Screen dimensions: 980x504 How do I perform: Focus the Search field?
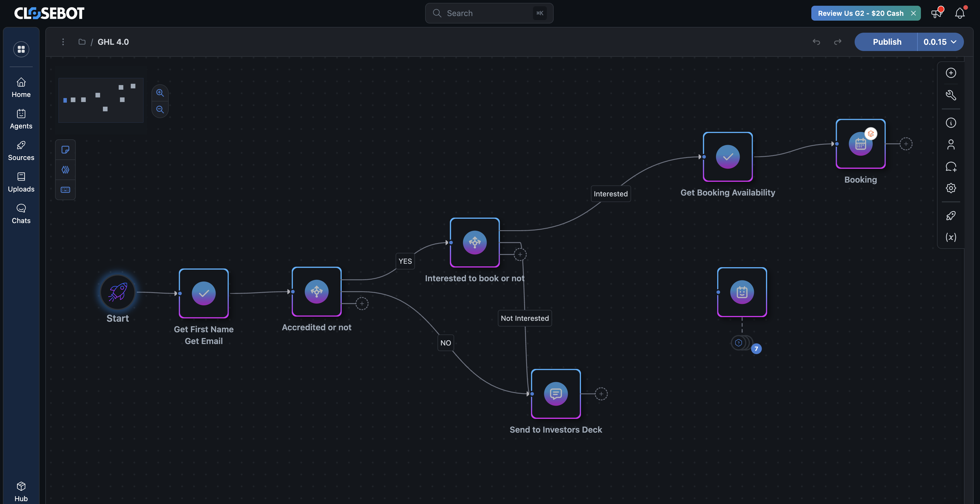pyautogui.click(x=489, y=13)
